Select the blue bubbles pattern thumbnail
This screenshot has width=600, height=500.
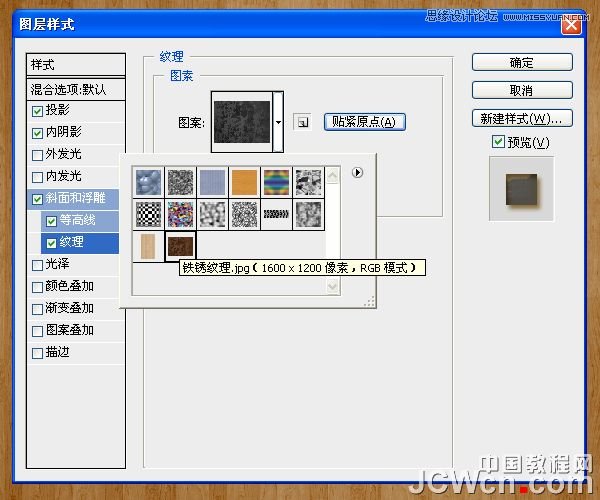(x=148, y=182)
